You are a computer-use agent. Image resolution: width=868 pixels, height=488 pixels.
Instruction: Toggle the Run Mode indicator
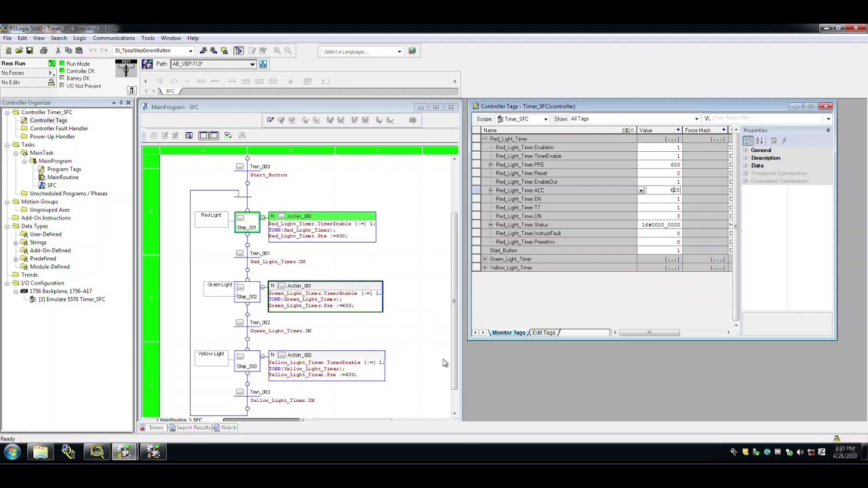[x=62, y=64]
